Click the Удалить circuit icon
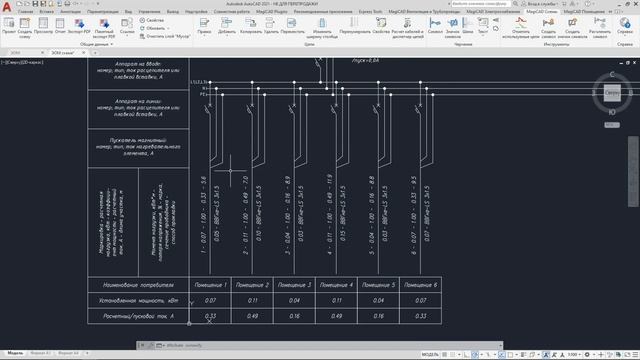640x360 pixels. 271,25
